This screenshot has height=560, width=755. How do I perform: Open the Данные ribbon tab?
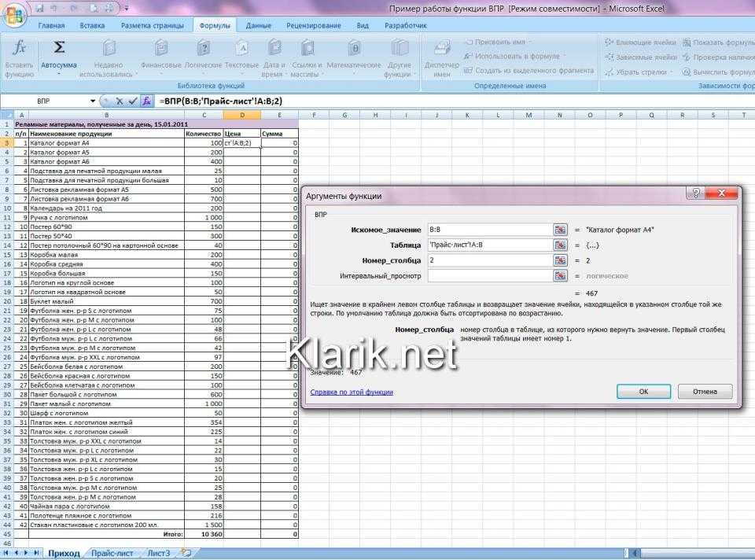tap(258, 25)
